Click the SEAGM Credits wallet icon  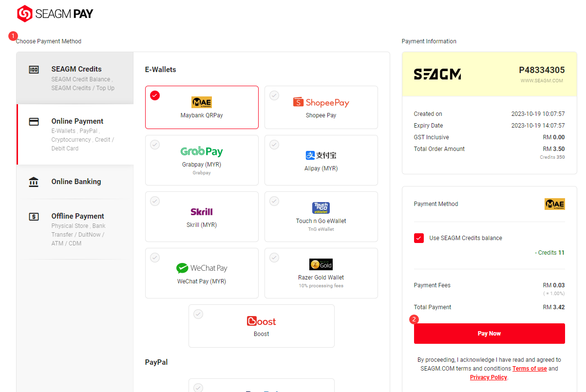click(x=34, y=69)
